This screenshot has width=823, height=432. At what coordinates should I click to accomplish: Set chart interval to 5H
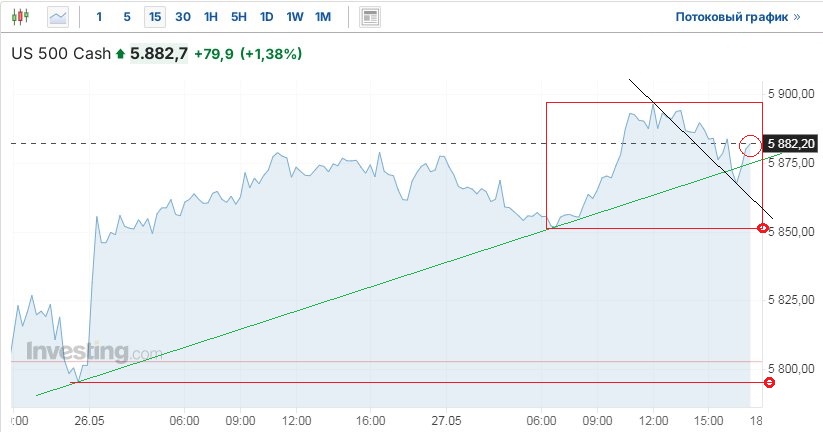[238, 17]
